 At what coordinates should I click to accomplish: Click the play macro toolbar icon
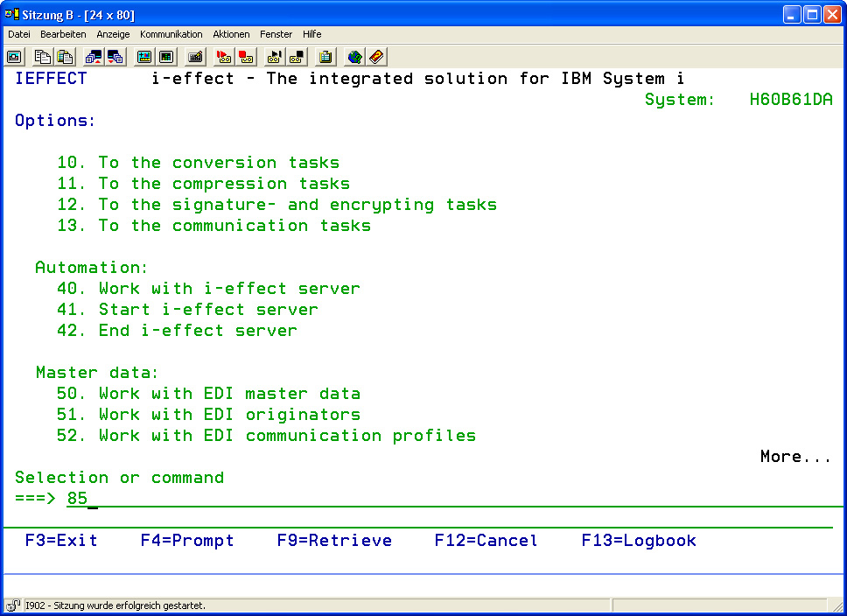(275, 57)
